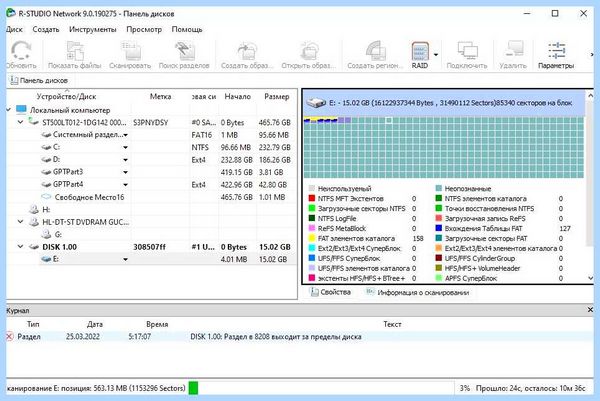Close the Журнал log panel
600x401 pixels.
(x=590, y=310)
